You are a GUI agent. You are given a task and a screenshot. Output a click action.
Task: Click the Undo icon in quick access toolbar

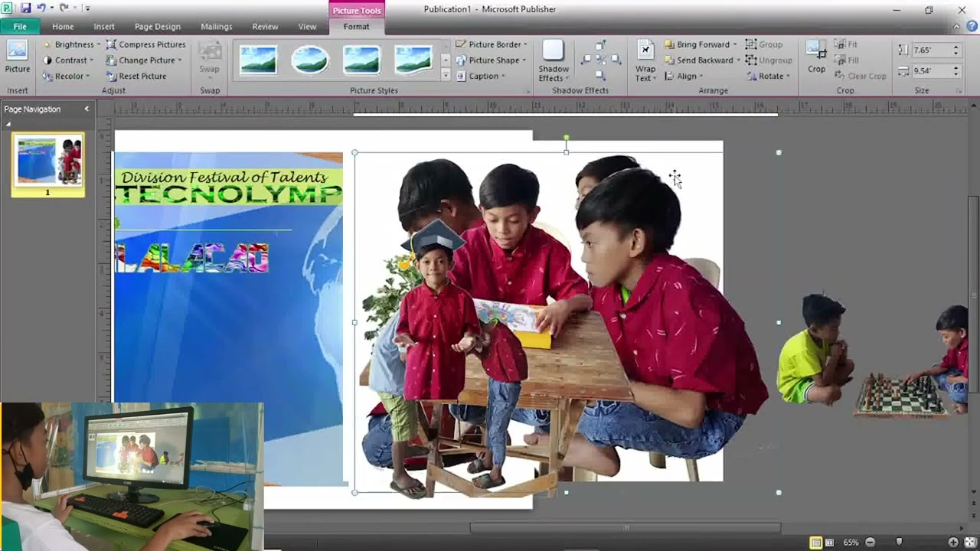click(x=41, y=8)
